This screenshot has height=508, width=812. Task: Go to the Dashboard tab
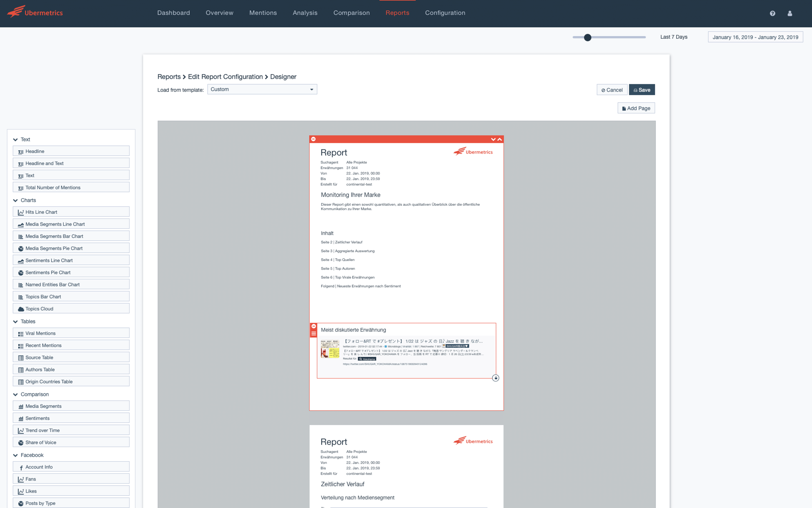point(173,13)
